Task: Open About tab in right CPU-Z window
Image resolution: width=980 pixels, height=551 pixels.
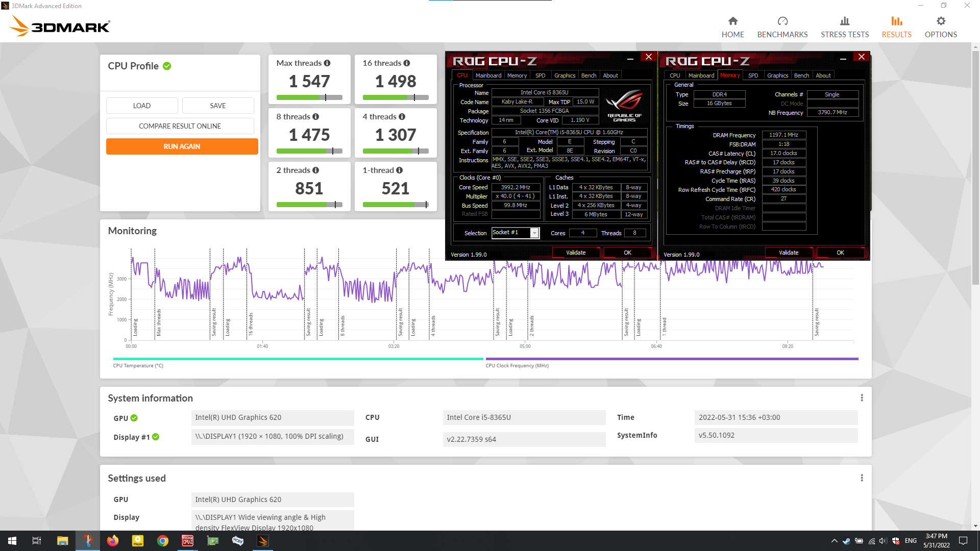Action: (x=823, y=76)
